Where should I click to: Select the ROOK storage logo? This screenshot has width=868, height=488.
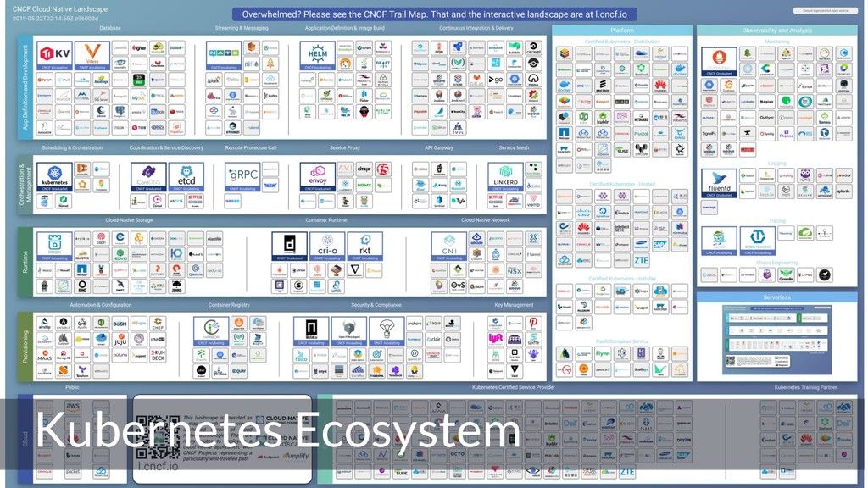[x=54, y=247]
